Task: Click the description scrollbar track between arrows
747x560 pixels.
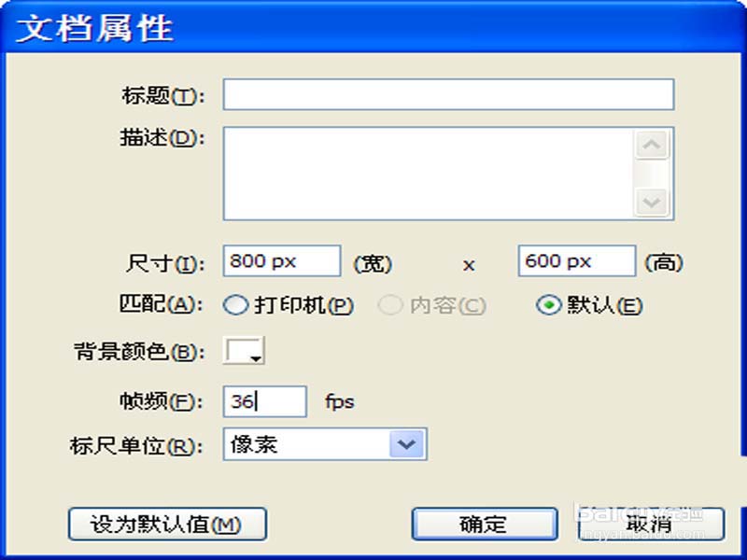Action: coord(651,174)
